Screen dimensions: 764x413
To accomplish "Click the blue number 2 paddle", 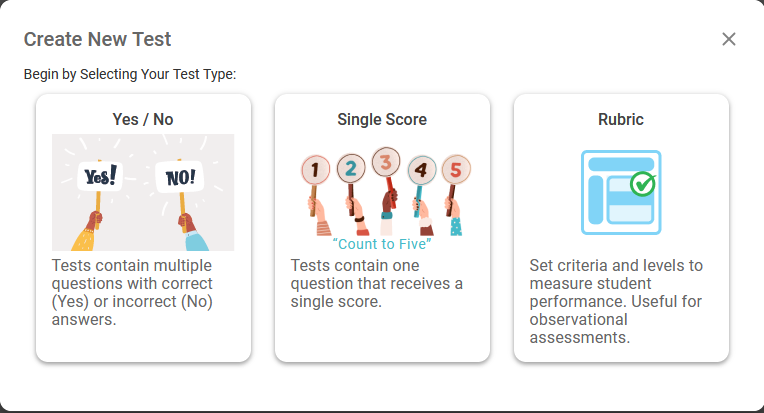I will (x=351, y=169).
